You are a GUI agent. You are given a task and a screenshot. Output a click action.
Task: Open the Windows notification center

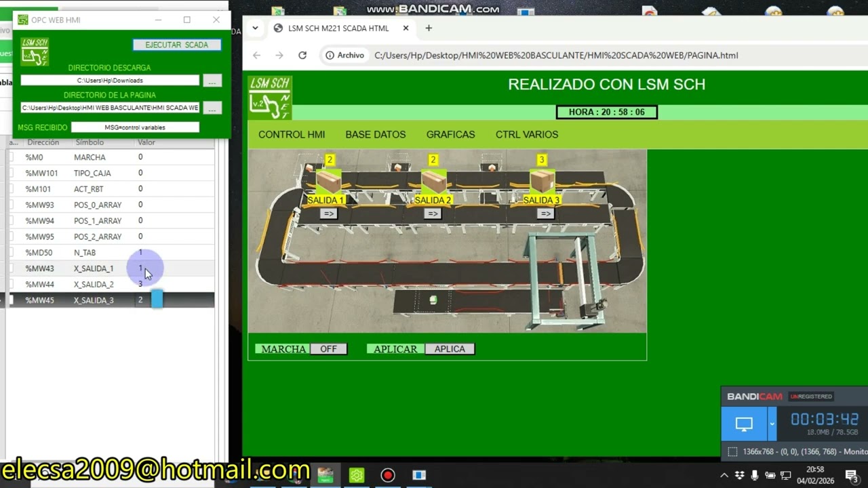click(851, 475)
